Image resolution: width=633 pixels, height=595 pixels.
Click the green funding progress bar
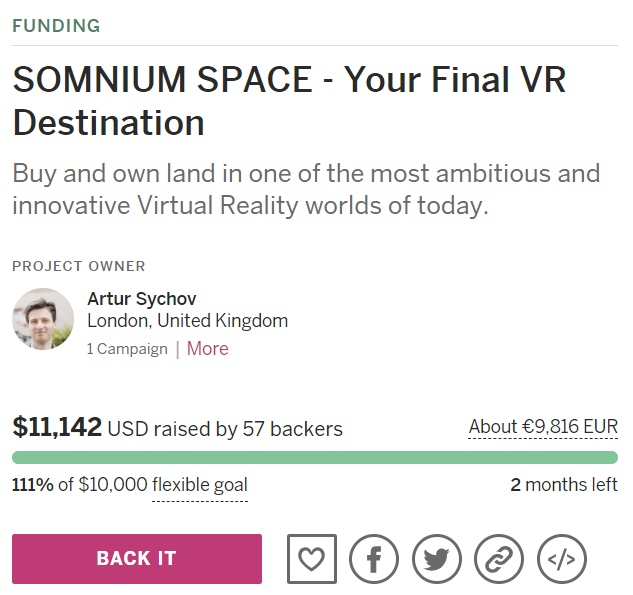tap(315, 458)
